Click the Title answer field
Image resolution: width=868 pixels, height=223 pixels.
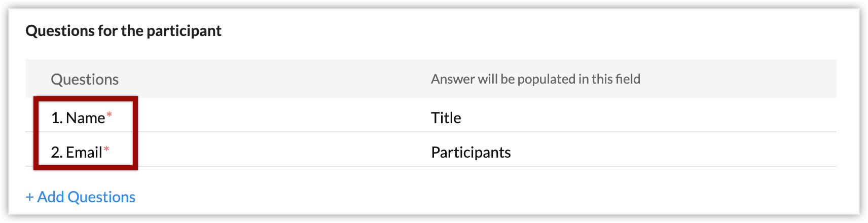[x=446, y=118]
